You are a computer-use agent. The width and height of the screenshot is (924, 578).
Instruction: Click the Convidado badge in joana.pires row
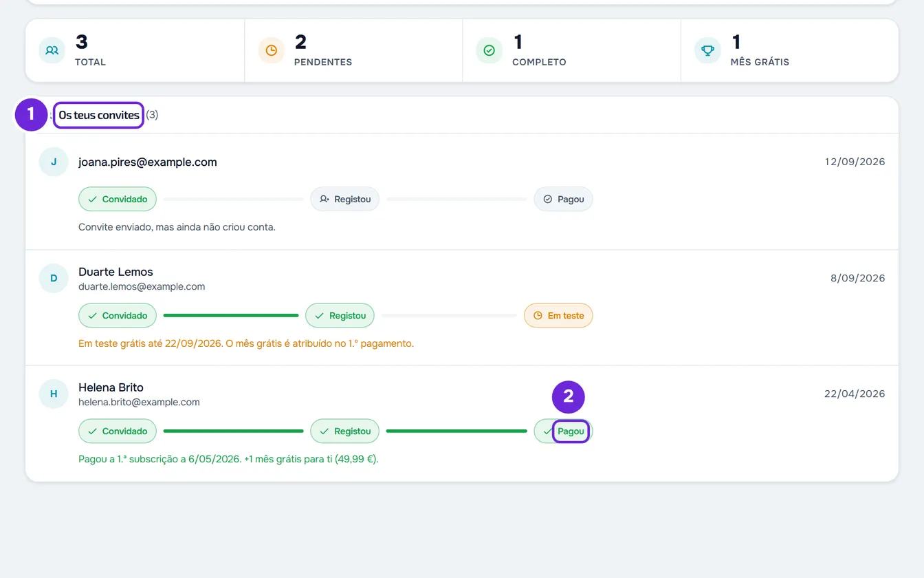pos(118,200)
